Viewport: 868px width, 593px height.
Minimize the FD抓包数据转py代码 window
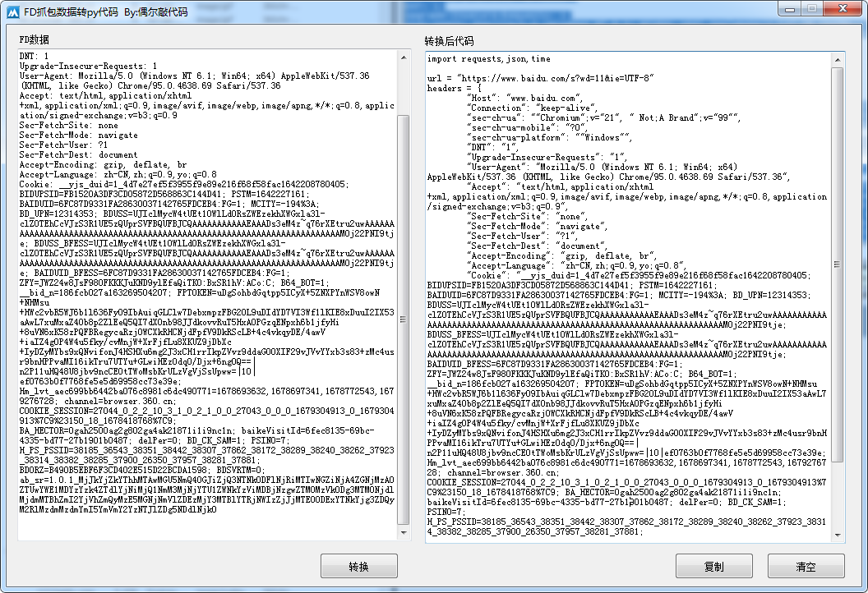click(x=789, y=9)
